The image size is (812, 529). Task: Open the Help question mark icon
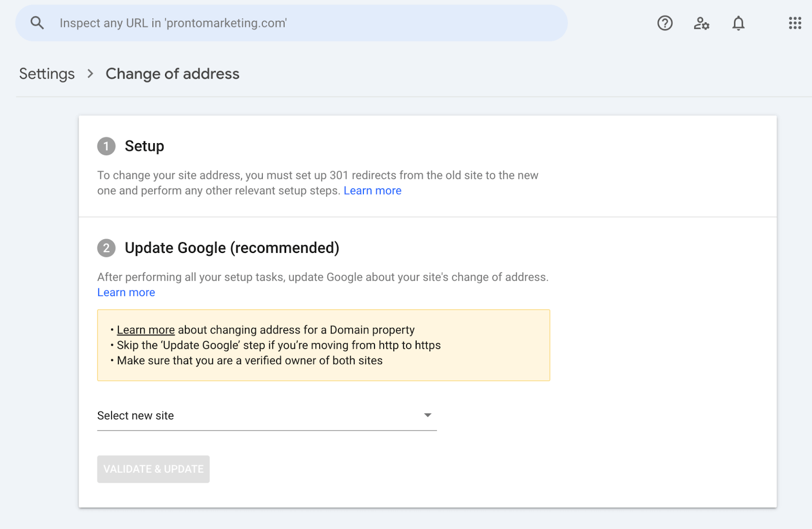pos(665,23)
